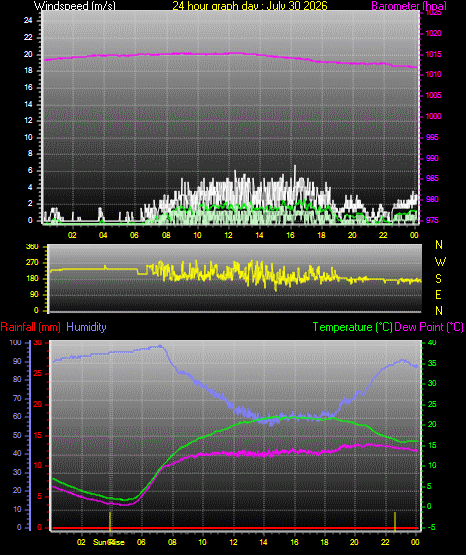Viewport: 466px width, 555px height.
Task: Click "12" on the windspeed axis
Action: click(28, 120)
